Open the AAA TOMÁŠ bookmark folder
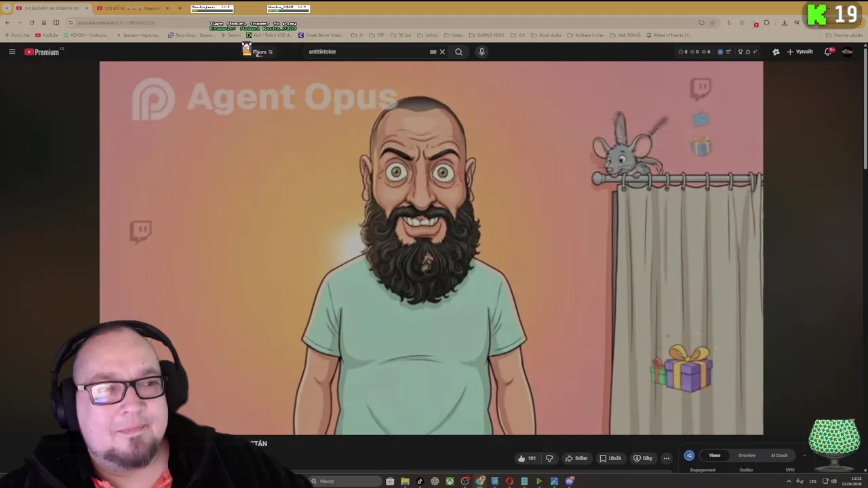 (x=624, y=35)
